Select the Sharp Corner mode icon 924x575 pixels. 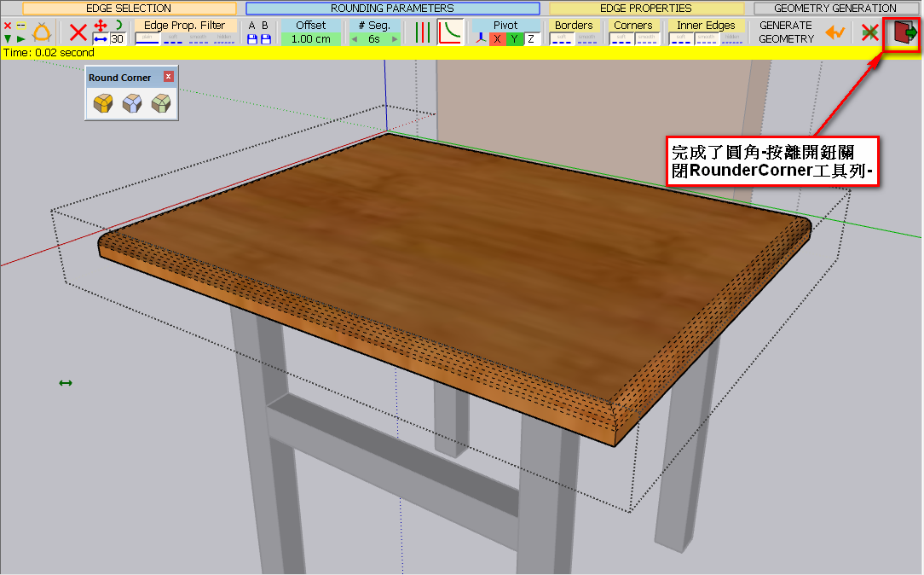(x=132, y=103)
